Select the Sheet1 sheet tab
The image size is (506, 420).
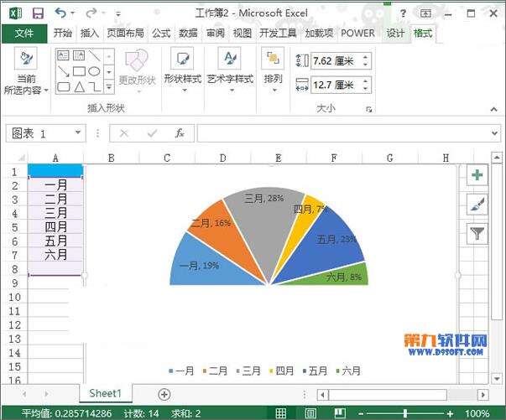[x=105, y=393]
